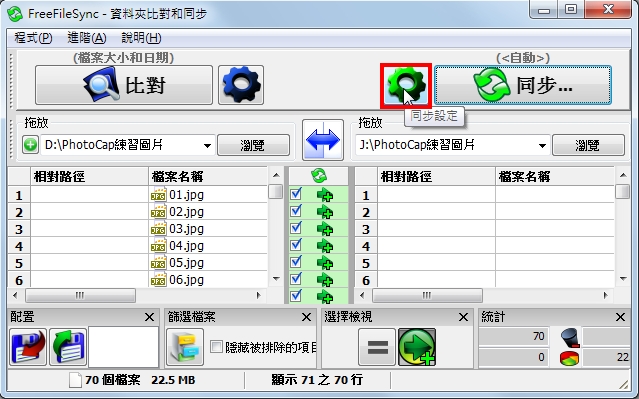The height and width of the screenshot is (399, 639).
Task: Click the sync action icon for 06.jpg
Action: [x=325, y=280]
